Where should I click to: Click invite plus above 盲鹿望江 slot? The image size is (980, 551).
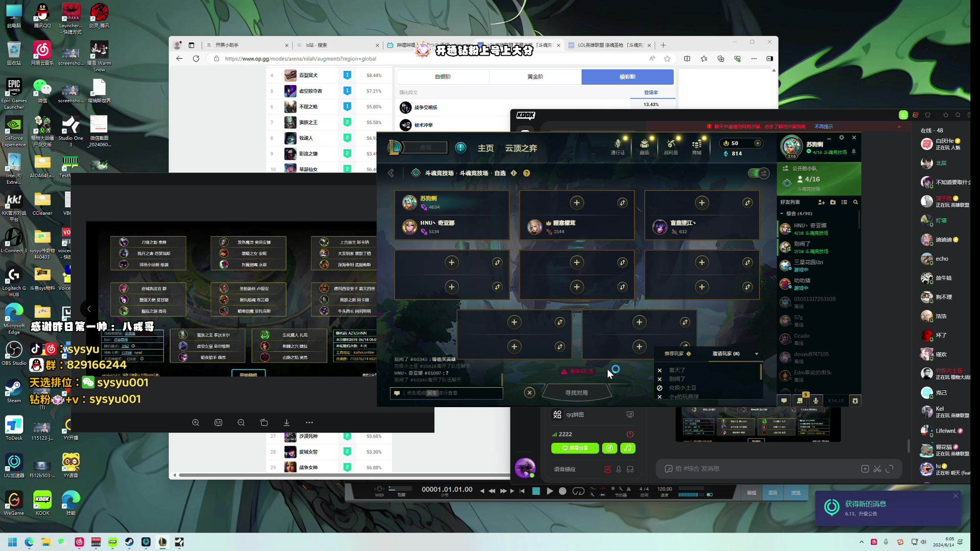pyautogui.click(x=702, y=203)
